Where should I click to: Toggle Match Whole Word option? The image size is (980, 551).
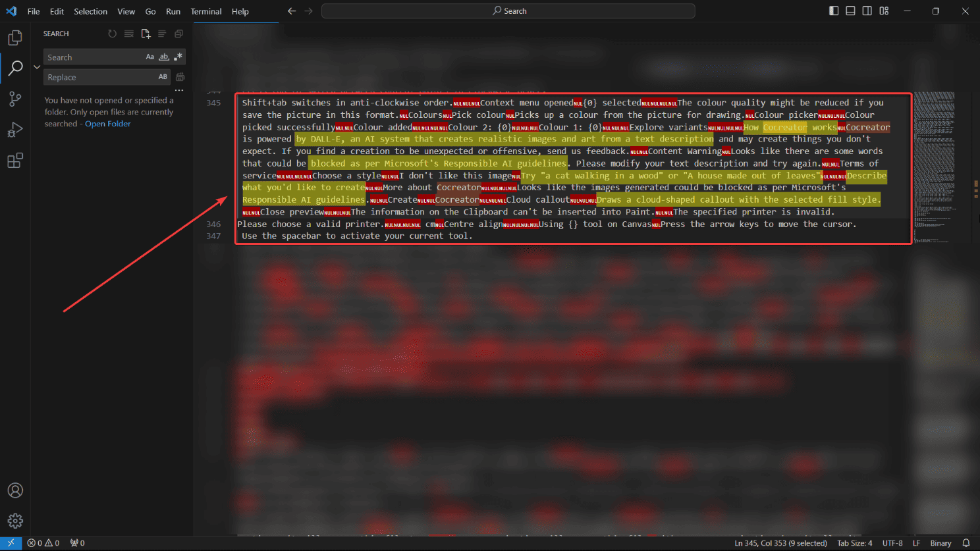click(164, 57)
